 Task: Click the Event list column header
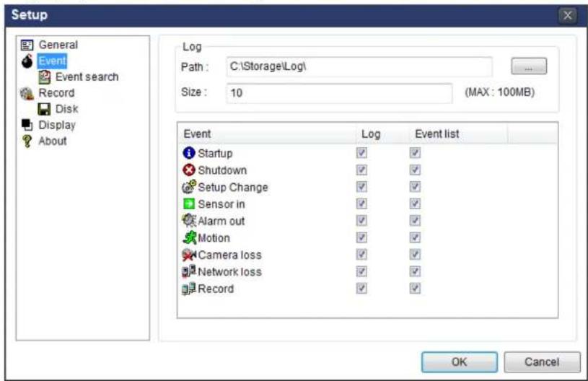(458, 134)
